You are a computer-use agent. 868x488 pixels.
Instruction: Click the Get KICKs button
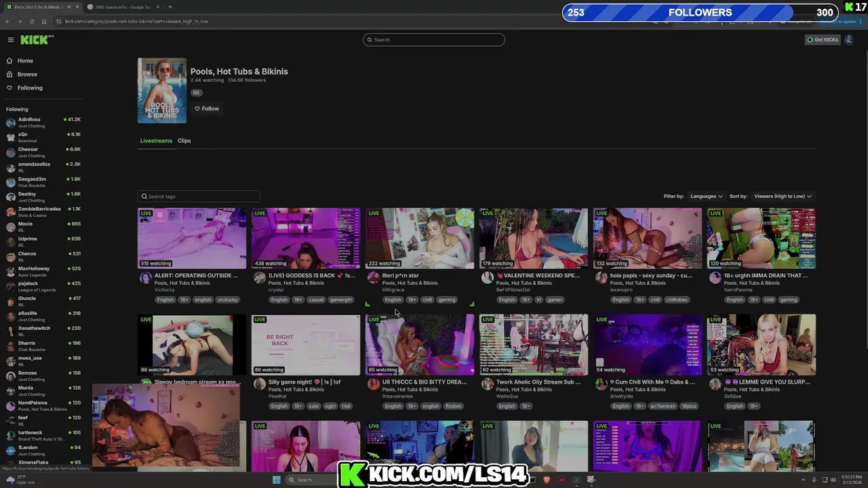click(823, 39)
